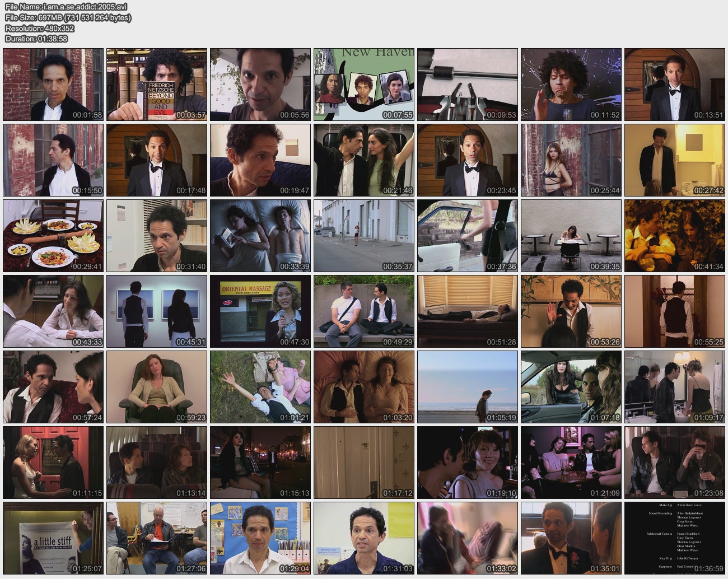728x579 pixels.
Task: Open the woman in armchair frame at 00:59:23
Action: [x=157, y=387]
